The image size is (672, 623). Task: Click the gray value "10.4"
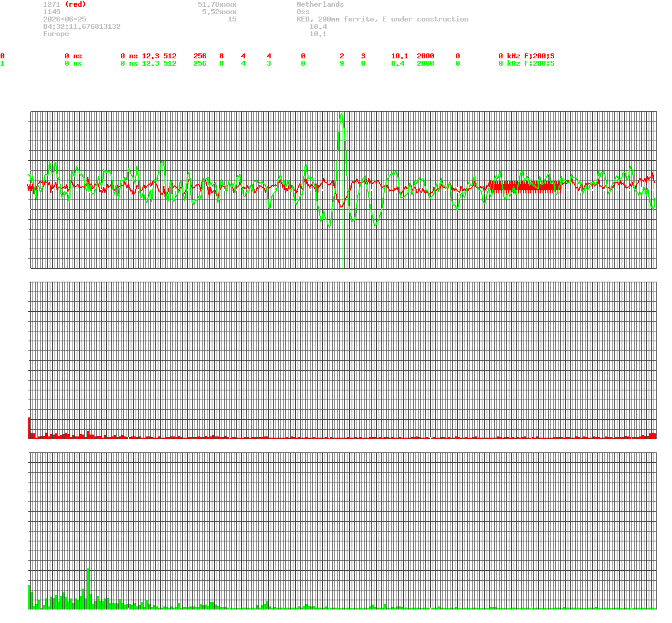coord(318,26)
